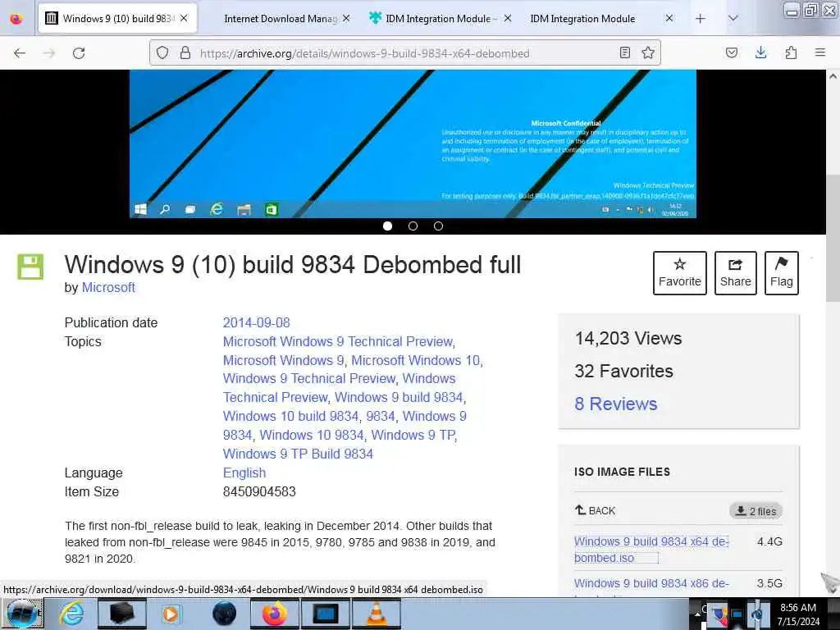Add item to favorites with Favorite button
Image resolution: width=840 pixels, height=630 pixels.
pyautogui.click(x=680, y=272)
